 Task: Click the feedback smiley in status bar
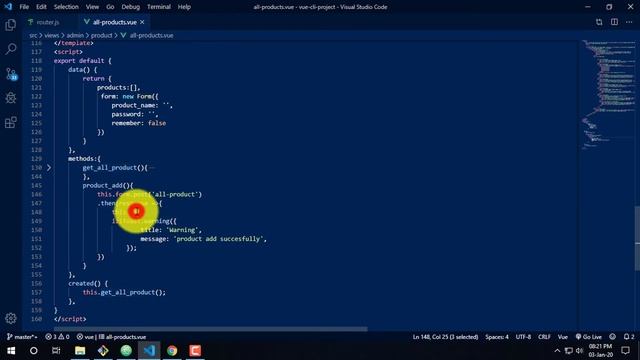pyautogui.click(x=612, y=337)
